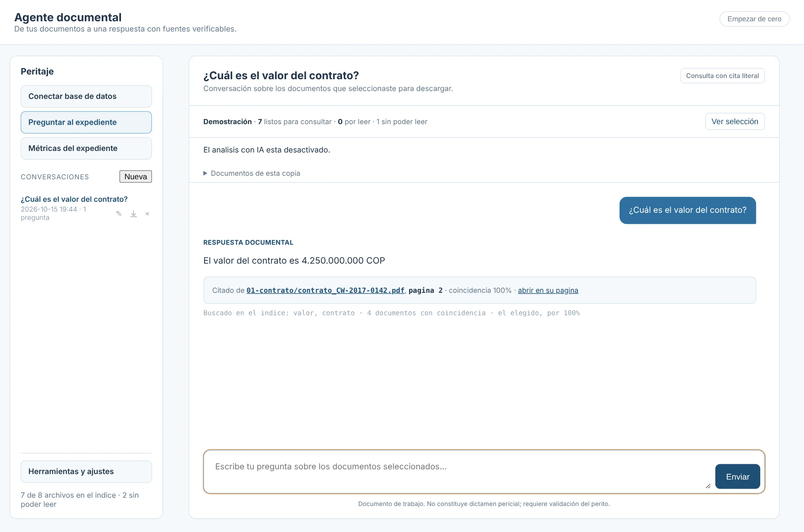This screenshot has width=804, height=532.
Task: Open contrato_CW-2017-0142.pdf cited link
Action: [x=326, y=290]
